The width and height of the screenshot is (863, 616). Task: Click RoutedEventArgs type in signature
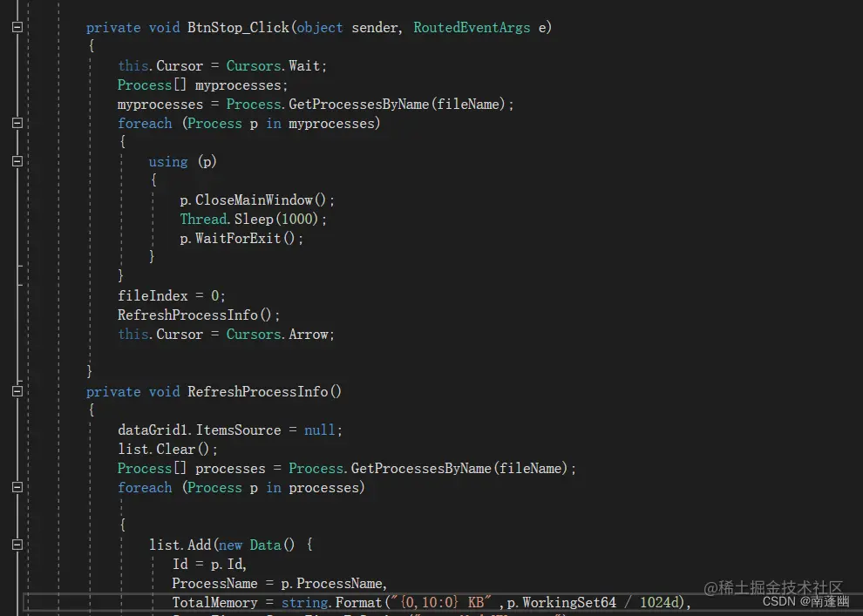[472, 28]
